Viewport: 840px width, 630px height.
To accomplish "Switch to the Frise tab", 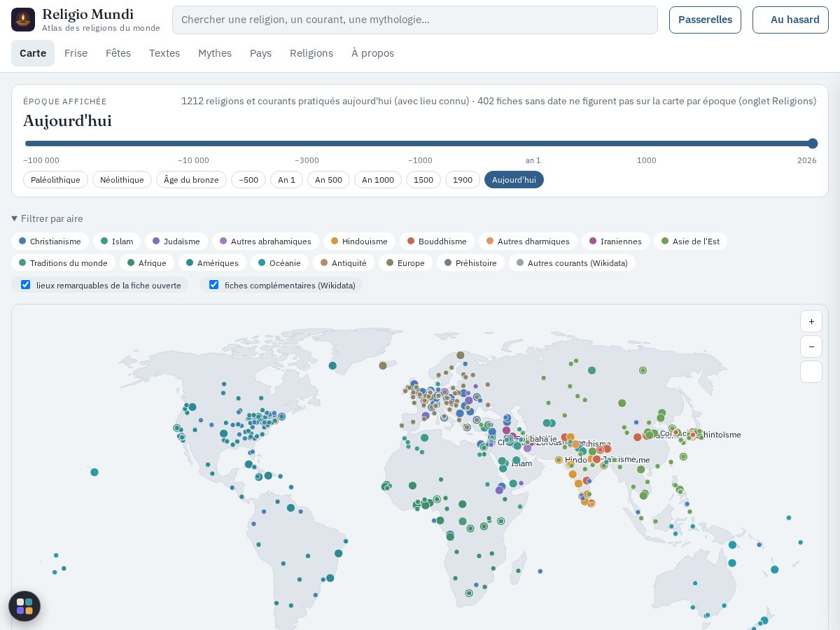I will click(x=76, y=53).
